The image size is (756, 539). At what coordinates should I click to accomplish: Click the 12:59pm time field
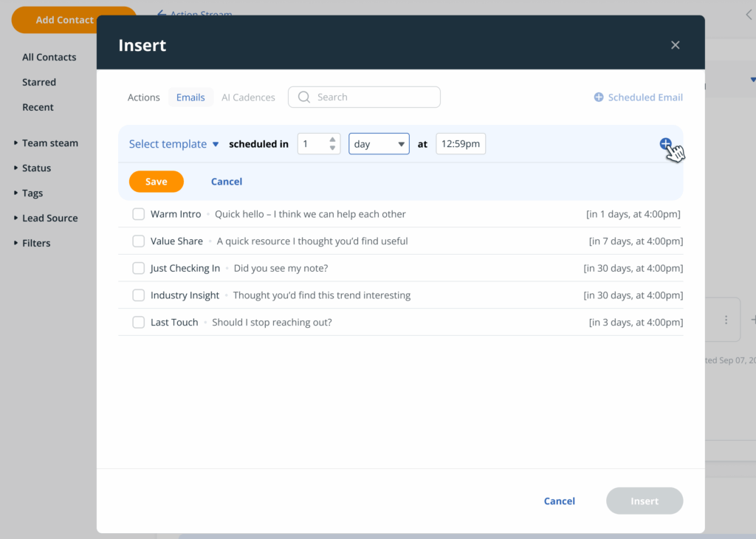pos(460,144)
